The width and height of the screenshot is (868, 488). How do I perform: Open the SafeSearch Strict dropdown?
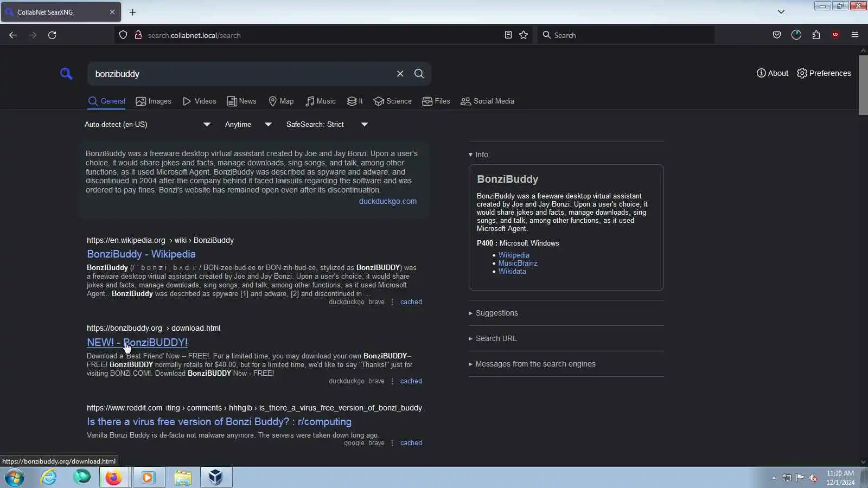(327, 125)
